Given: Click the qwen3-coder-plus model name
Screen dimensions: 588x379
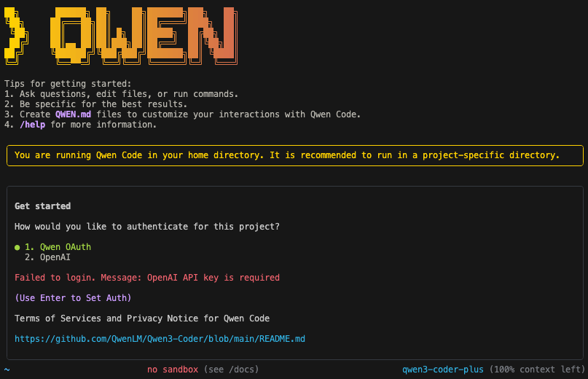Looking at the screenshot, I should point(443,370).
